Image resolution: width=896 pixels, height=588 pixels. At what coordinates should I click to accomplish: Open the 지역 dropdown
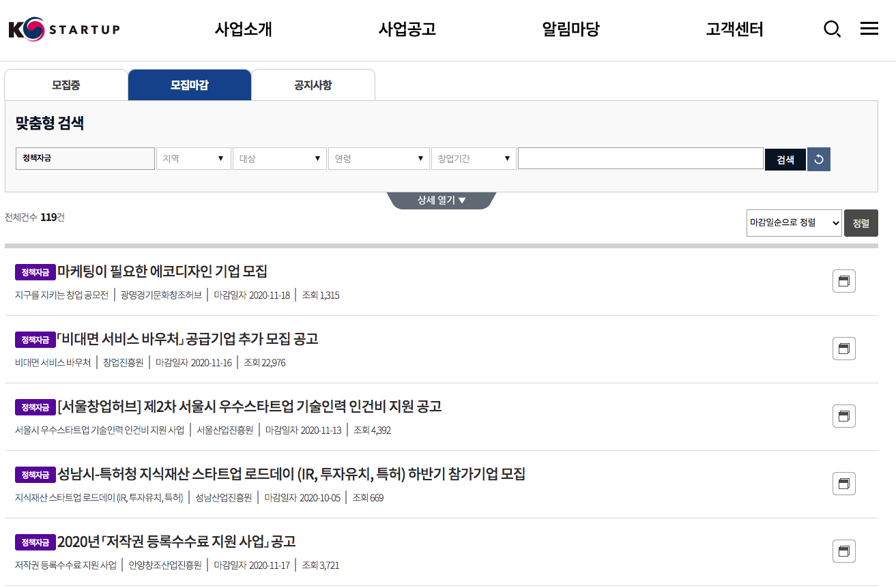pyautogui.click(x=194, y=158)
